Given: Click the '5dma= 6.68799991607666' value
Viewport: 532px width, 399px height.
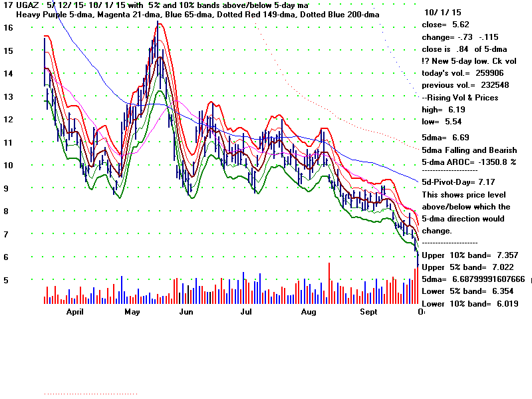Looking at the screenshot, I should pos(473,279).
